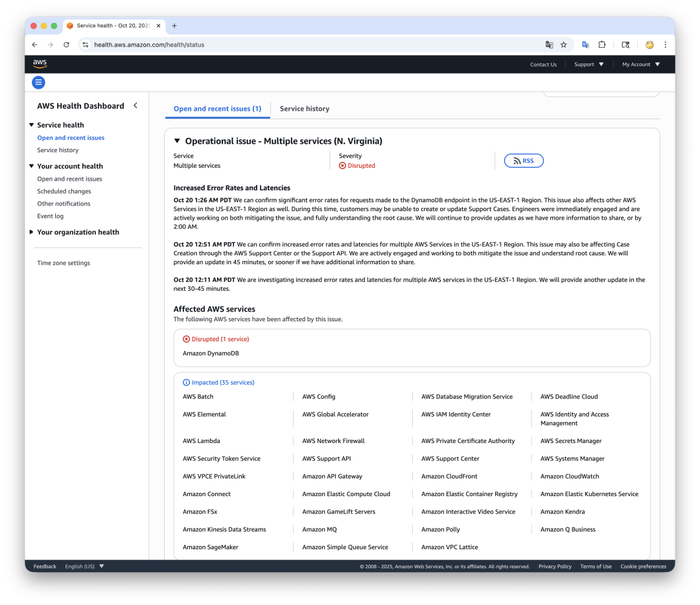Open the browser extensions puzzle icon
Image resolution: width=700 pixels, height=605 pixels.
(601, 45)
